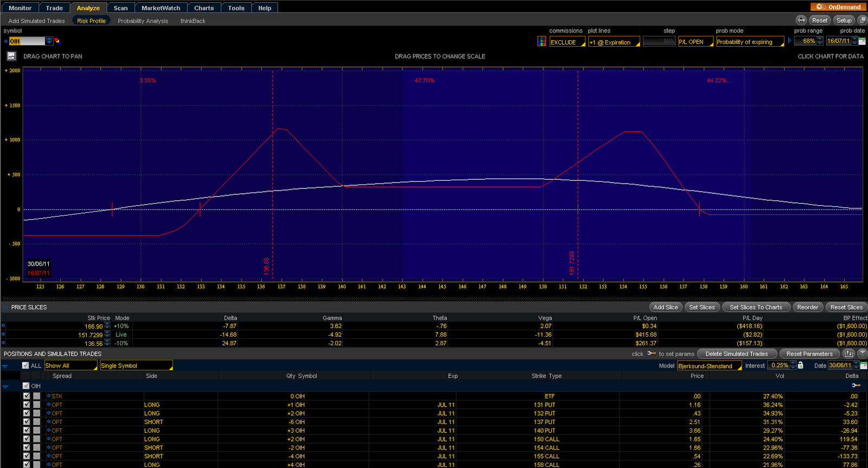
Task: Open the commissions EXCLUDE dropdown
Action: [x=567, y=42]
